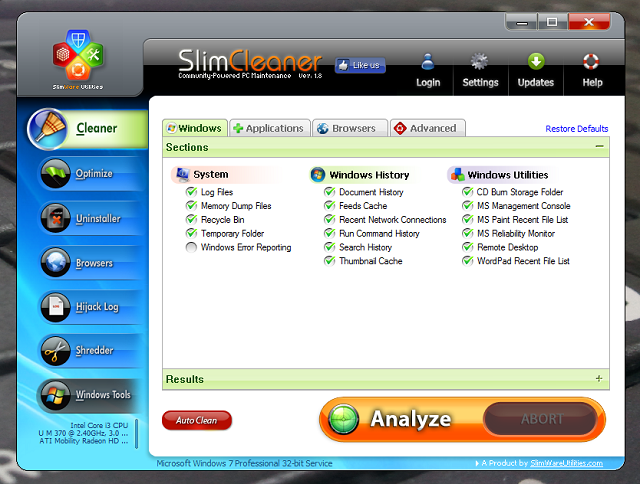Click the green radar icon on Analyze
Image resolution: width=640 pixels, height=484 pixels.
[x=344, y=419]
